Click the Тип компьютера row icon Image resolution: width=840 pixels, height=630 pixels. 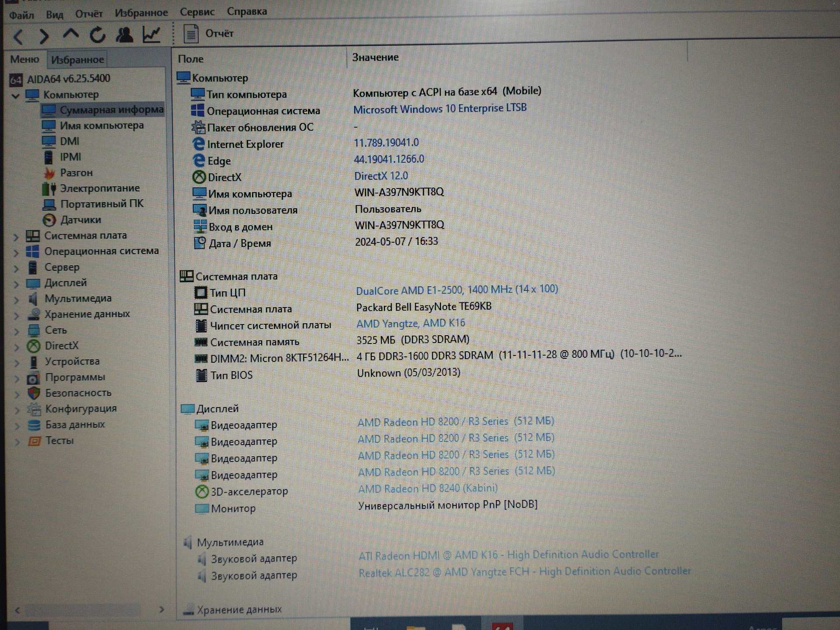pyautogui.click(x=197, y=94)
